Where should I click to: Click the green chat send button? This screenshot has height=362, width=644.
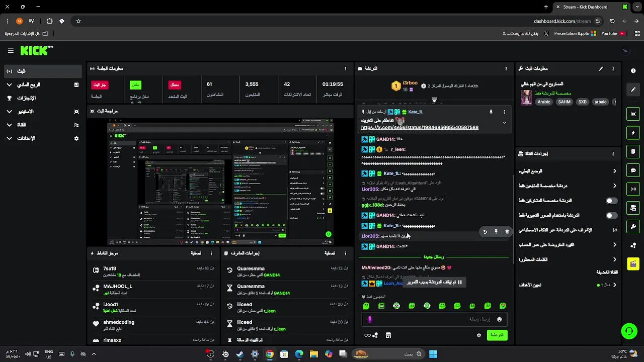[x=497, y=335]
